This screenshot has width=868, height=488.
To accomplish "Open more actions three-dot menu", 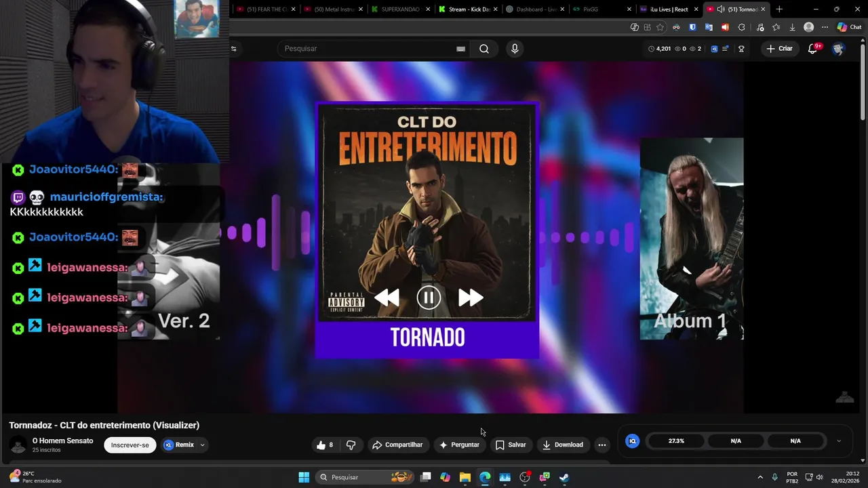I will click(x=601, y=445).
